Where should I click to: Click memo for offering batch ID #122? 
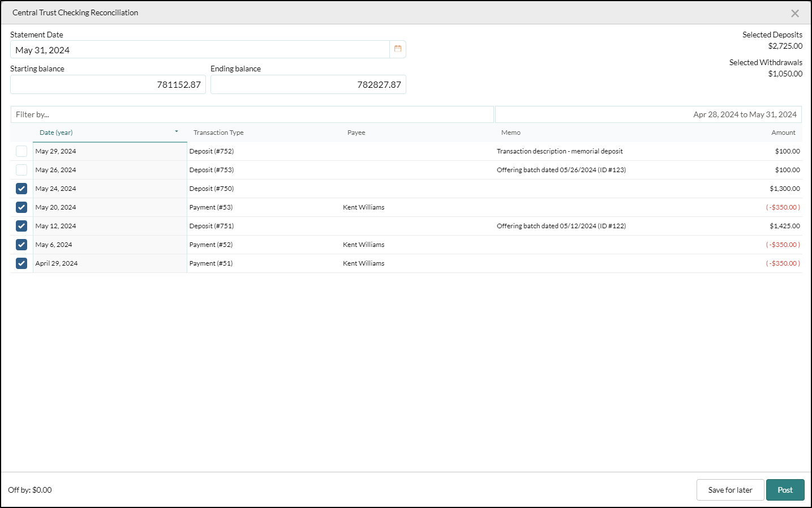tap(561, 226)
